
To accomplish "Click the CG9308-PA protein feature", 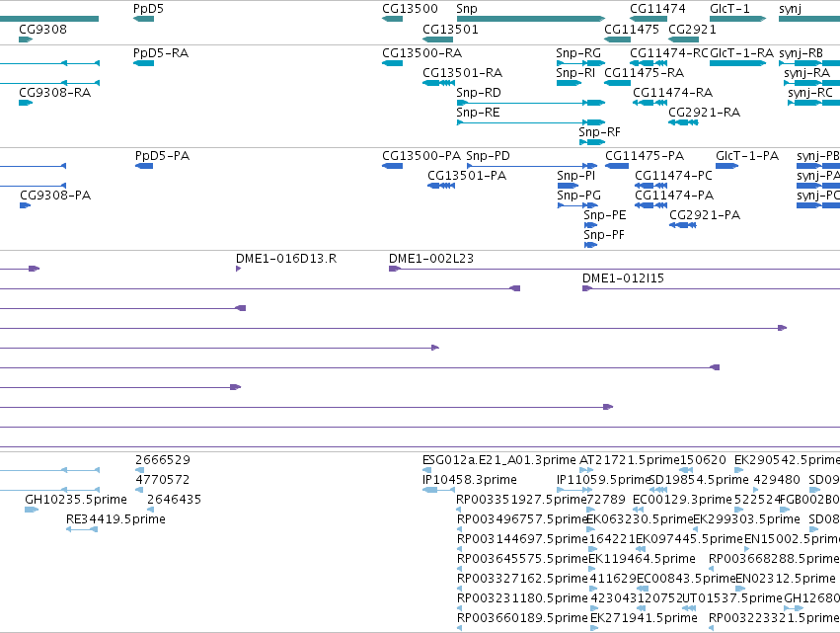I will coord(26,205).
